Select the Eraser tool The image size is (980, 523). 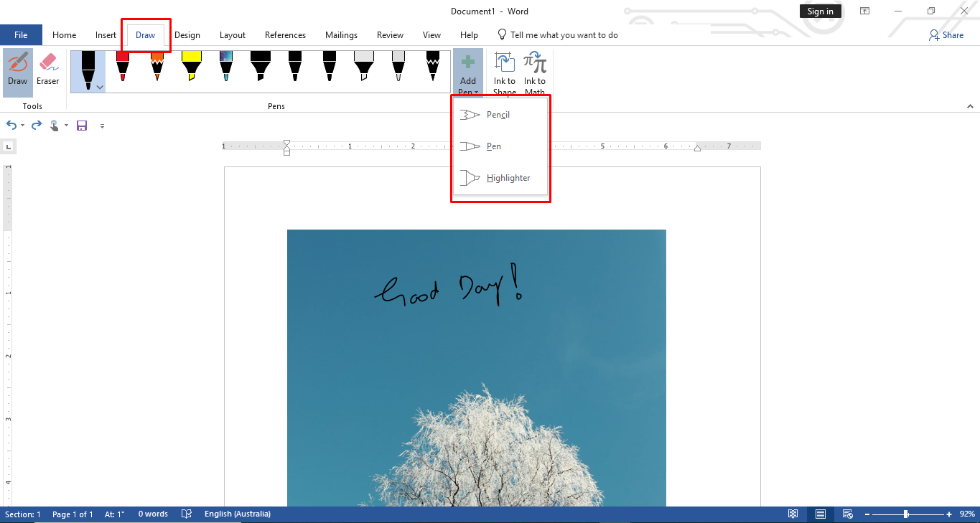click(x=48, y=70)
